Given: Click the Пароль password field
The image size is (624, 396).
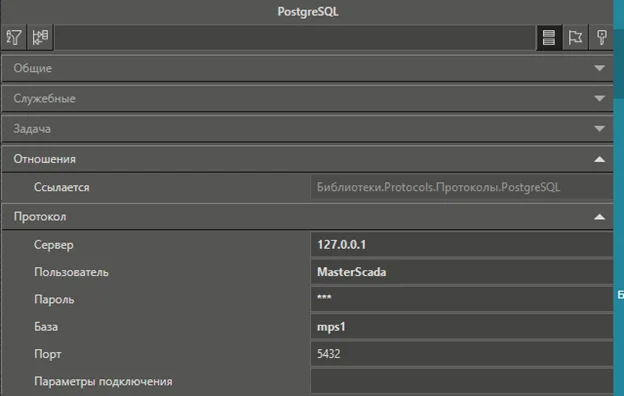Looking at the screenshot, I should [x=462, y=299].
